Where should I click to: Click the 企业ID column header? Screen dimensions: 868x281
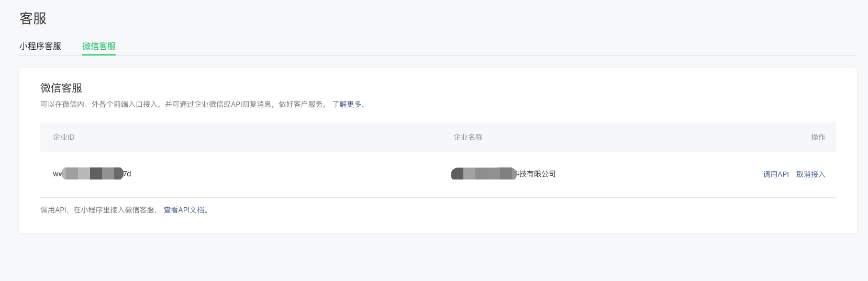pos(63,137)
